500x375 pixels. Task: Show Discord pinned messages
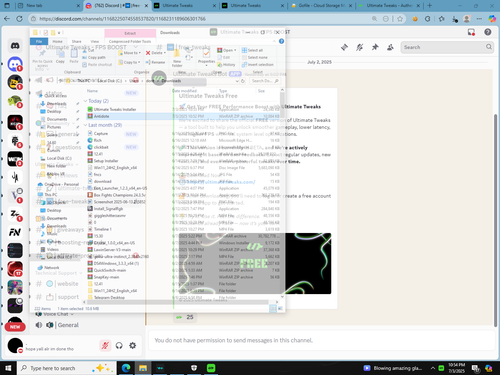click(x=375, y=47)
